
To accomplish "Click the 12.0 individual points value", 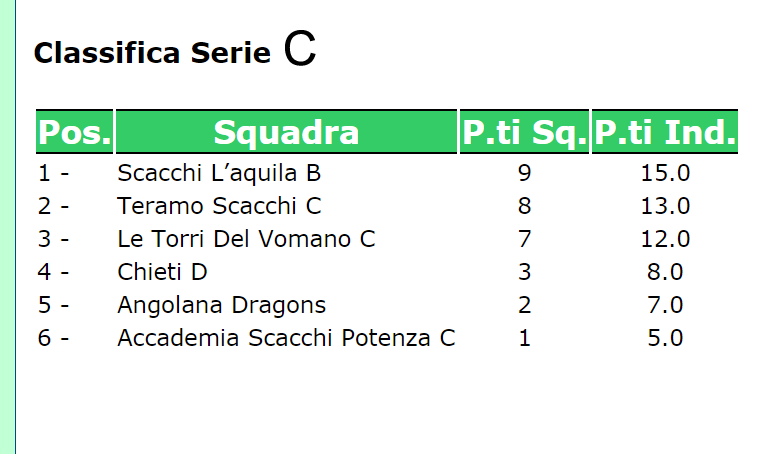I will point(665,239).
